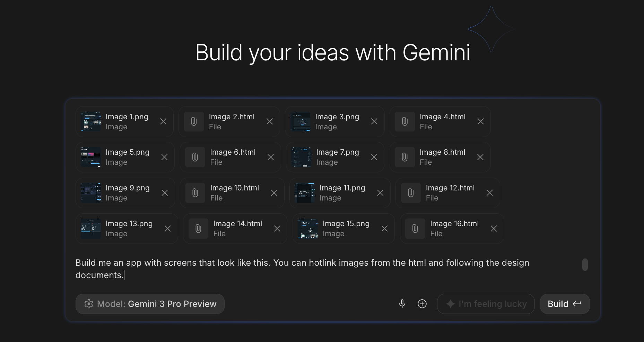
Task: Remove the Image 1.png attachment
Action: tap(163, 121)
